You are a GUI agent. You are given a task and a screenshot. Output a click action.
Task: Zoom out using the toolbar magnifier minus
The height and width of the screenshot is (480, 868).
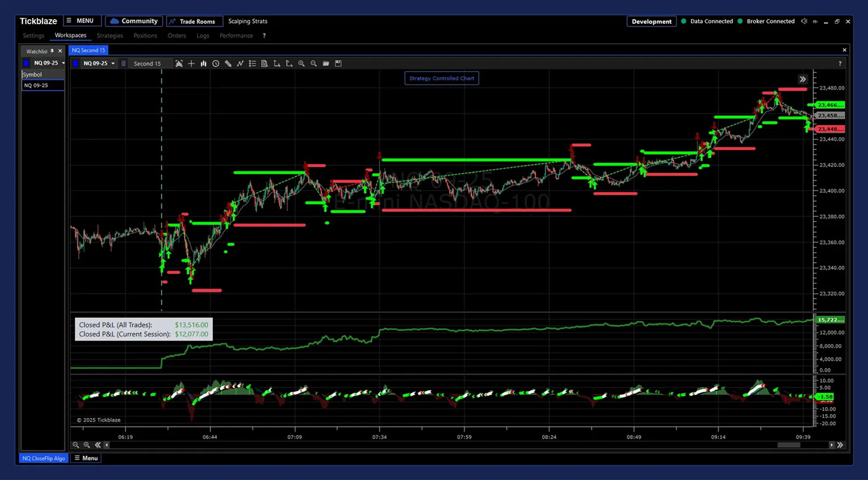(314, 64)
